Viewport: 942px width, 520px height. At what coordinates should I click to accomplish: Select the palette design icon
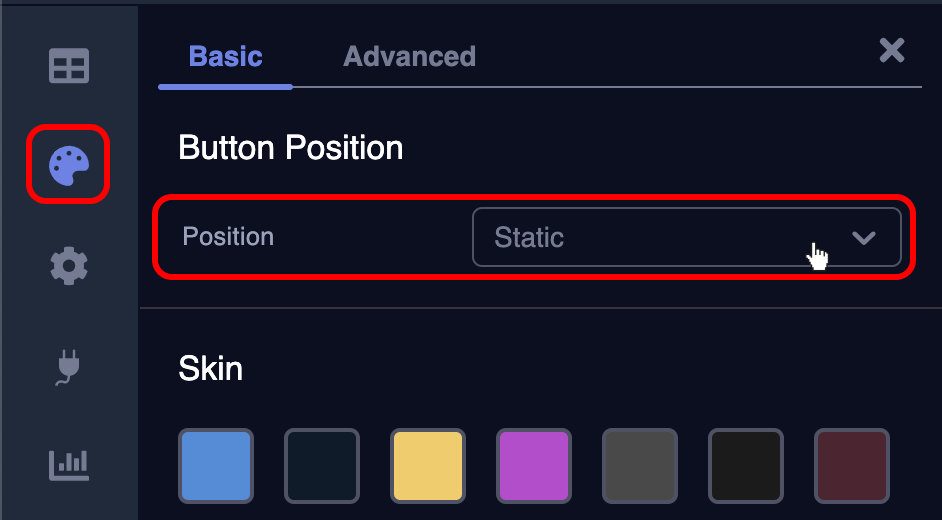pyautogui.click(x=69, y=165)
